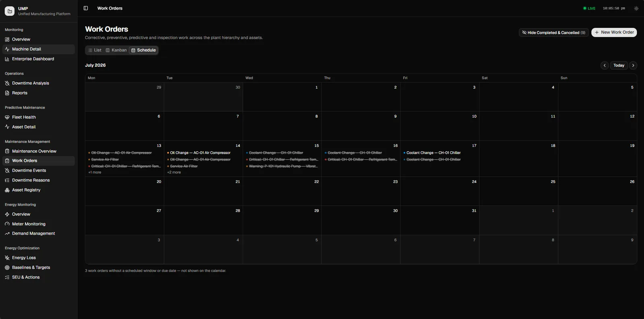Open Enterprise Dashboard page
The width and height of the screenshot is (644, 319).
coord(39,59)
